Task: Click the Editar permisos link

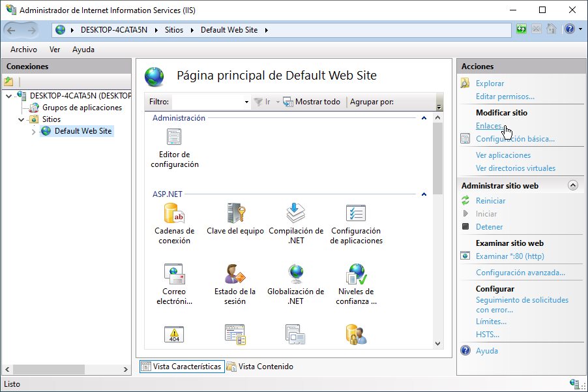Action: (x=505, y=97)
